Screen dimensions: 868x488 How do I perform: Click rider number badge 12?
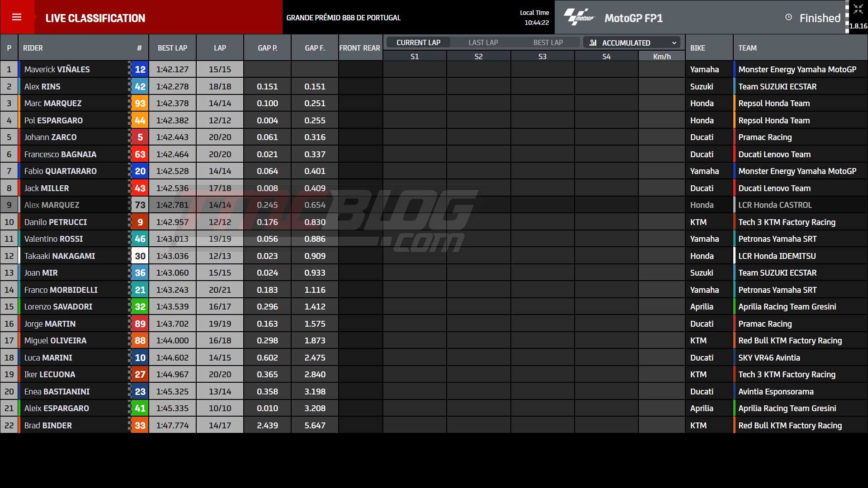(x=140, y=70)
